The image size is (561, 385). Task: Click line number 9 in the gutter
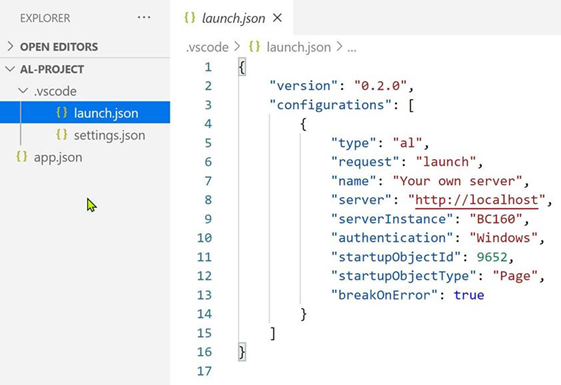coord(208,219)
